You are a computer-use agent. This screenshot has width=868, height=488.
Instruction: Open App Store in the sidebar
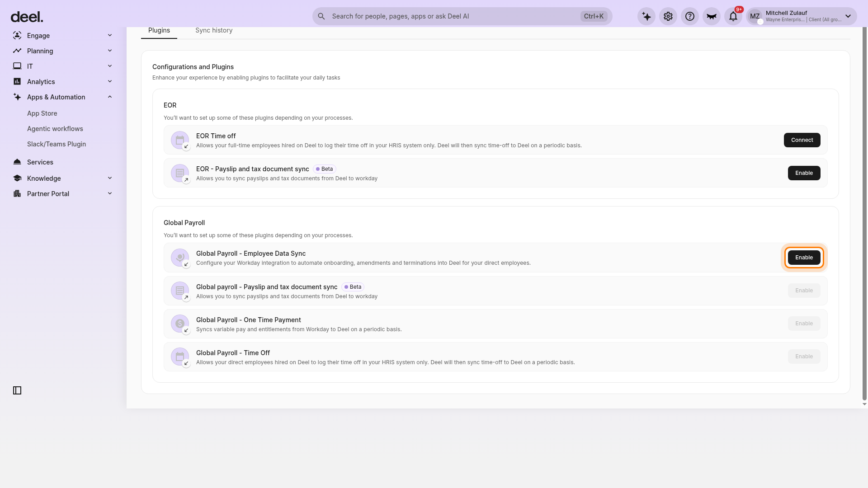(x=42, y=113)
